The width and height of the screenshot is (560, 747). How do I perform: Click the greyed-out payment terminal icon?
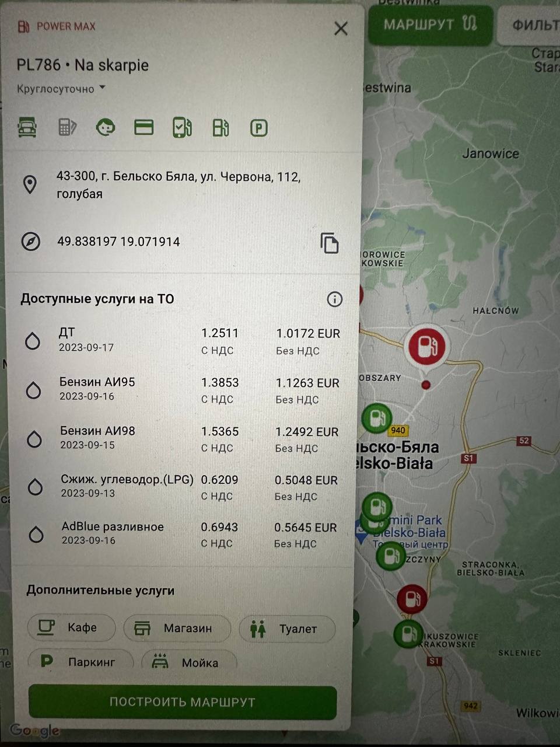[67, 127]
